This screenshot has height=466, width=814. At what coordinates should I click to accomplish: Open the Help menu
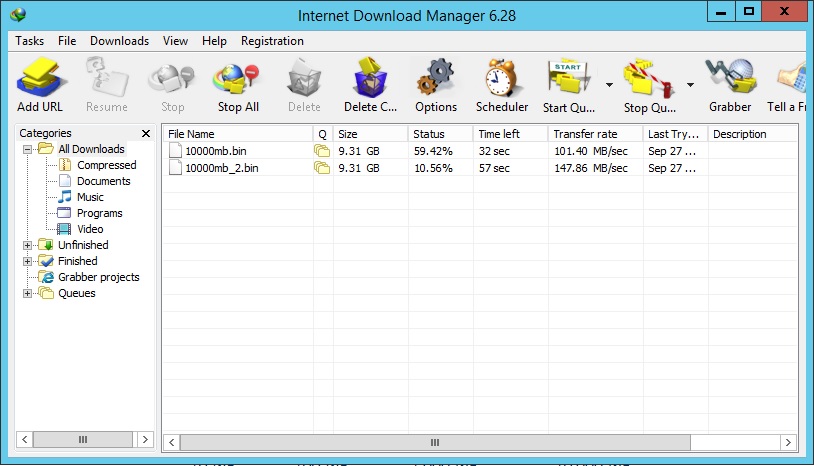click(x=214, y=41)
